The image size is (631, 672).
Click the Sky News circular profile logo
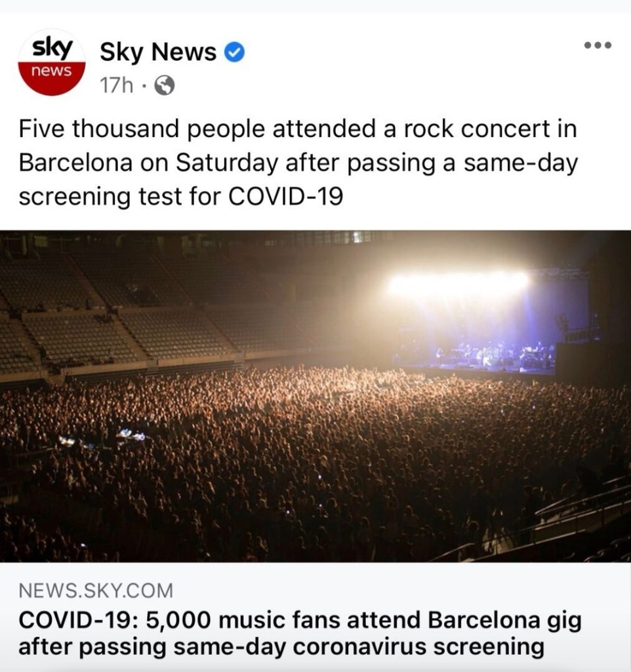[x=51, y=62]
